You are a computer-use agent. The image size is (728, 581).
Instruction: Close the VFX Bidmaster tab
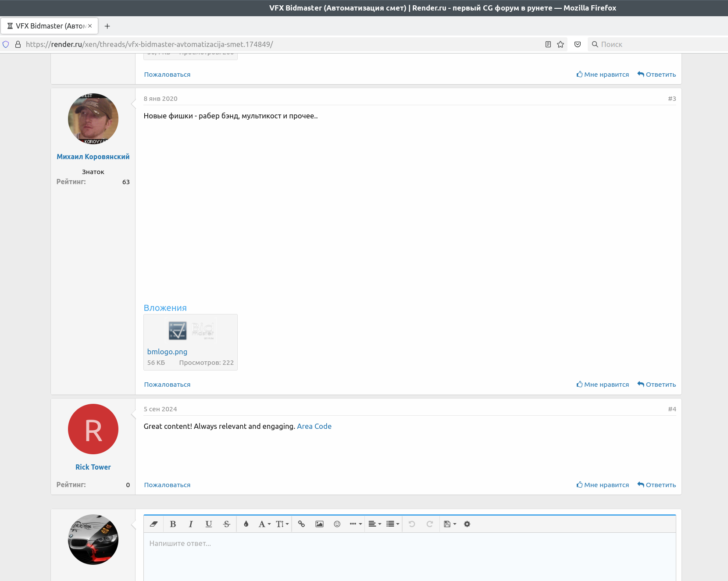(90, 26)
